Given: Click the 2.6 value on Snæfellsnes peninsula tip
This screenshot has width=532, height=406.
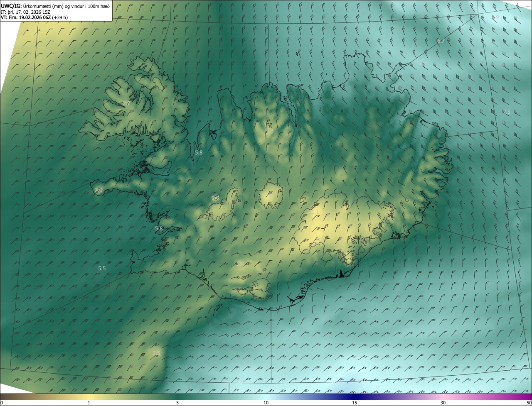Looking at the screenshot, I should pos(99,190).
